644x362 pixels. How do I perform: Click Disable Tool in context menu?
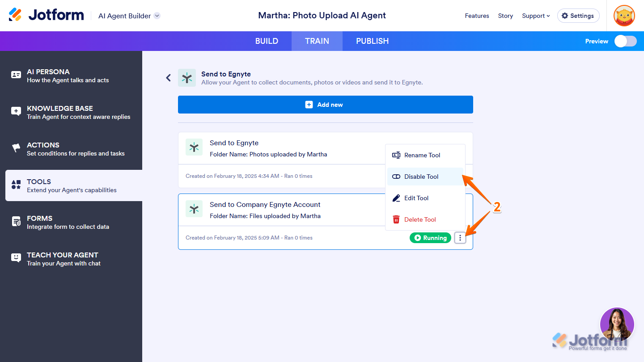click(421, 177)
